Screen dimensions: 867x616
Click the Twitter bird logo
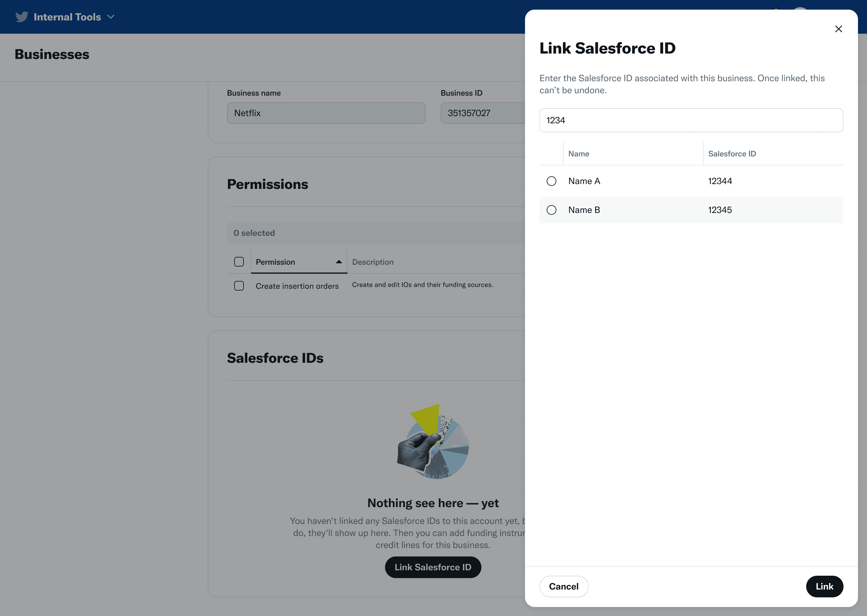22,17
